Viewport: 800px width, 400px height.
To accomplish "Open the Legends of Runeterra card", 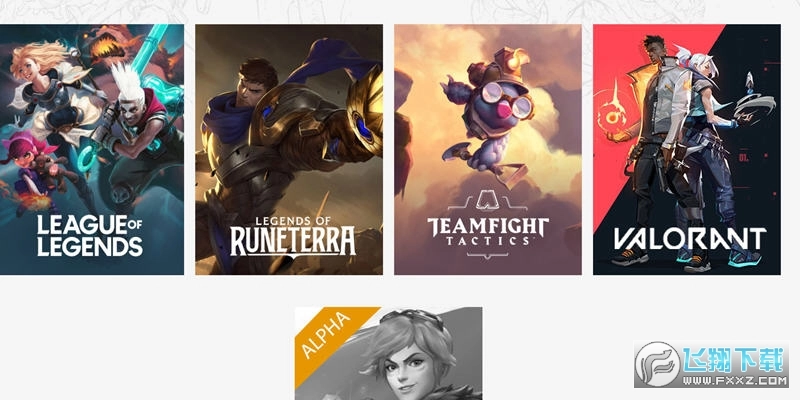I will point(289,149).
